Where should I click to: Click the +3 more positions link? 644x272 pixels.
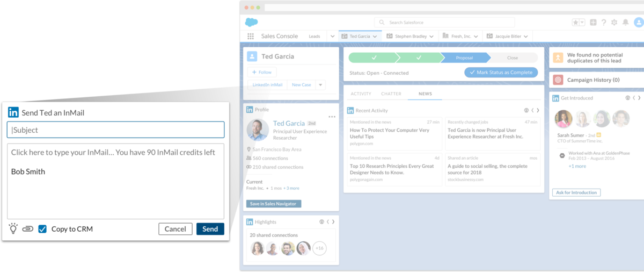(x=291, y=188)
